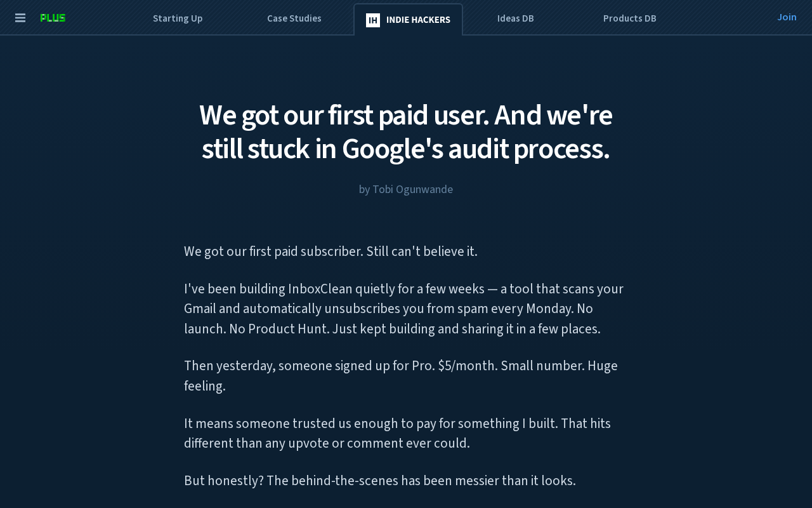Open the hamburger menu icon
Screen dimensions: 812x508
20,18
